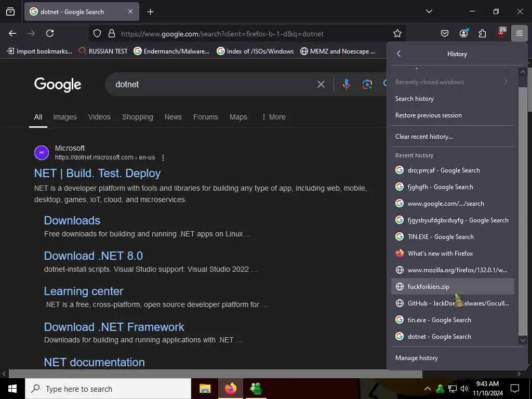Open a new tab with plus button
Screen dimensions: 532x399
coord(150,12)
